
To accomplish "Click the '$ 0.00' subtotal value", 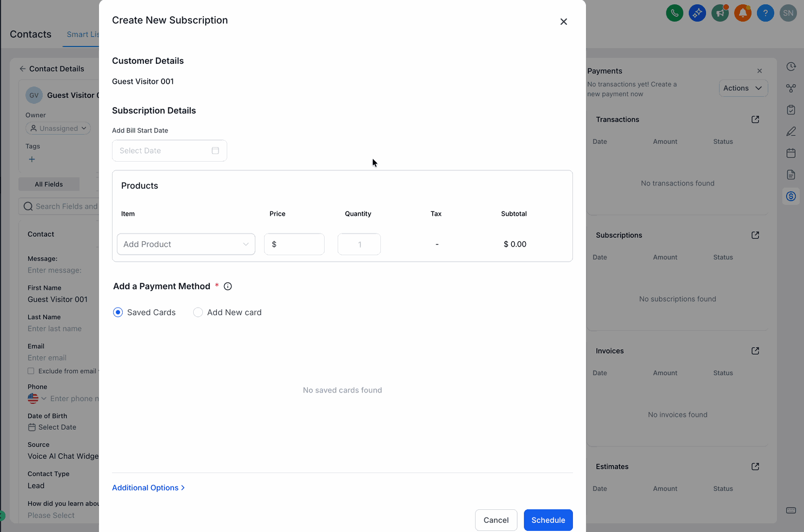I will 515,244.
